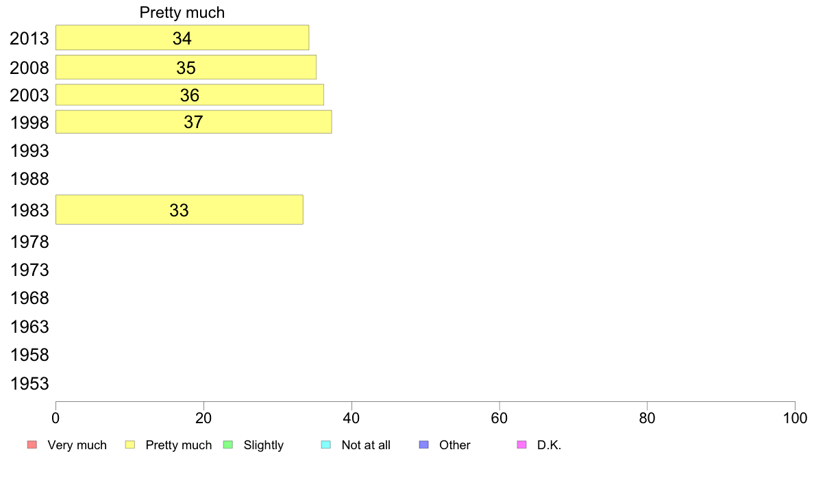Screen dimensions: 814x504
Task: Click the 1993 year label
Action: [x=29, y=151]
